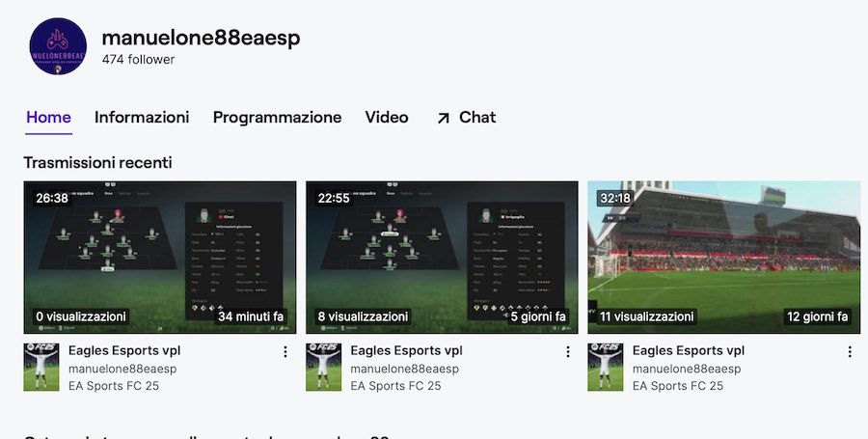Click the 474 follower count
Viewport: 868px width, 439px height.
point(138,59)
